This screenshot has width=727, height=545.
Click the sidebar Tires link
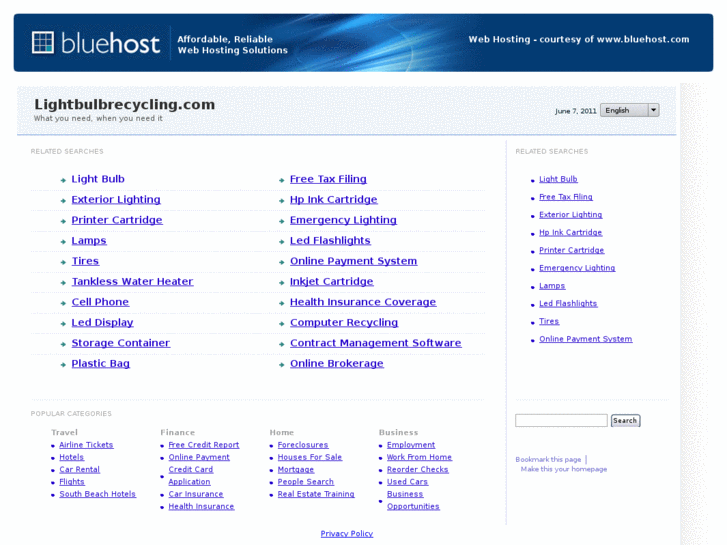(549, 321)
